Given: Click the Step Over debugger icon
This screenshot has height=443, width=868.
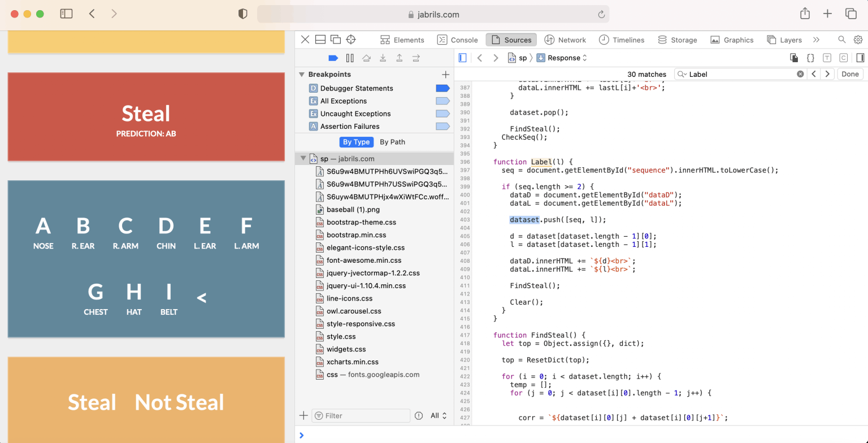Looking at the screenshot, I should pos(366,58).
